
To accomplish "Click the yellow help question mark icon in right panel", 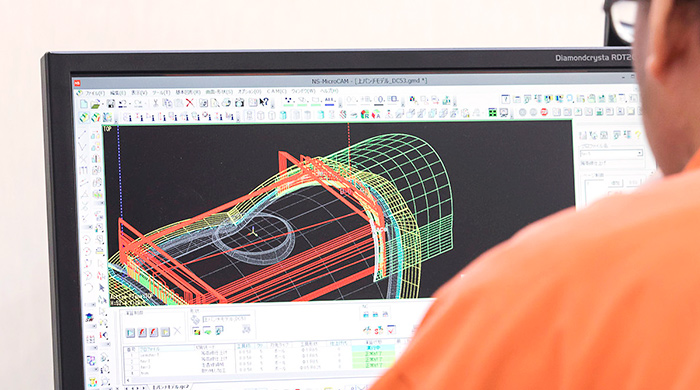I will point(638,134).
